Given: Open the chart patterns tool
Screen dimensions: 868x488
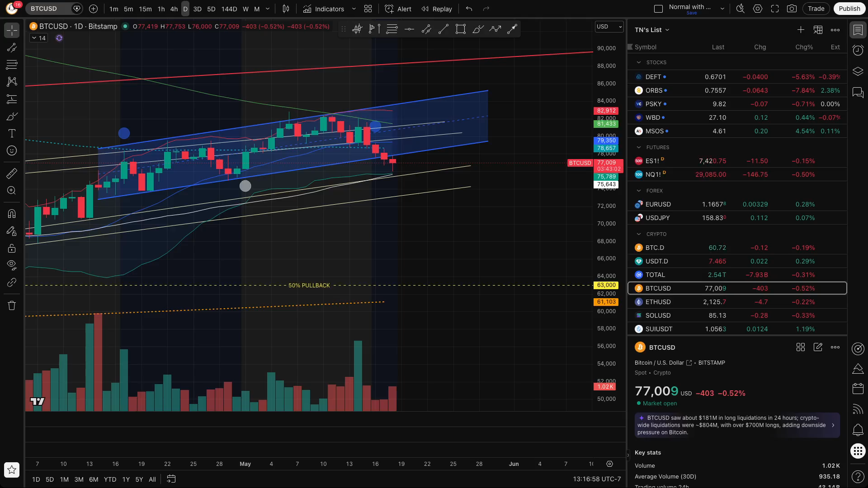Looking at the screenshot, I should coord(12,82).
